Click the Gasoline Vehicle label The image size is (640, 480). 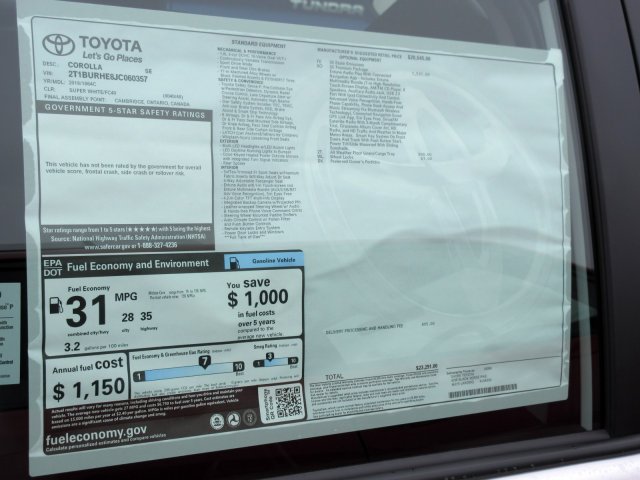tap(269, 262)
